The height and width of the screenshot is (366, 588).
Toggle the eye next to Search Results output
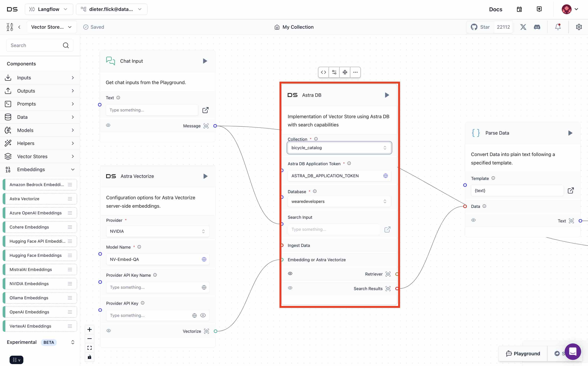pos(290,288)
